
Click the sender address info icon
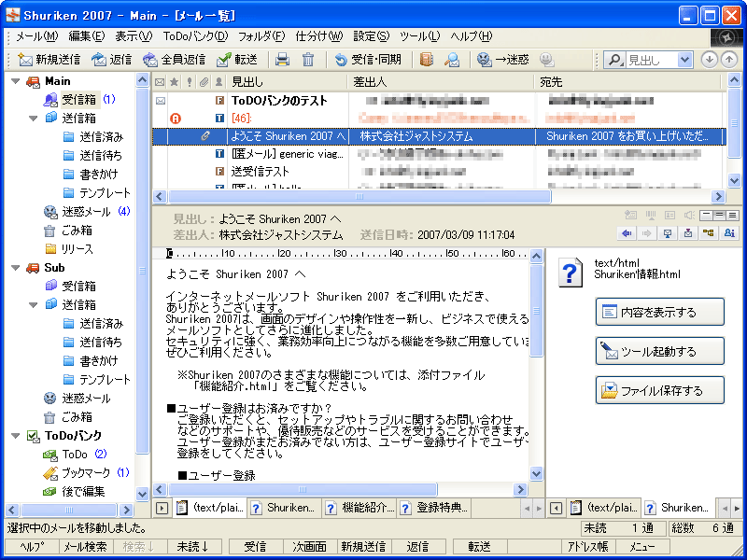(729, 233)
